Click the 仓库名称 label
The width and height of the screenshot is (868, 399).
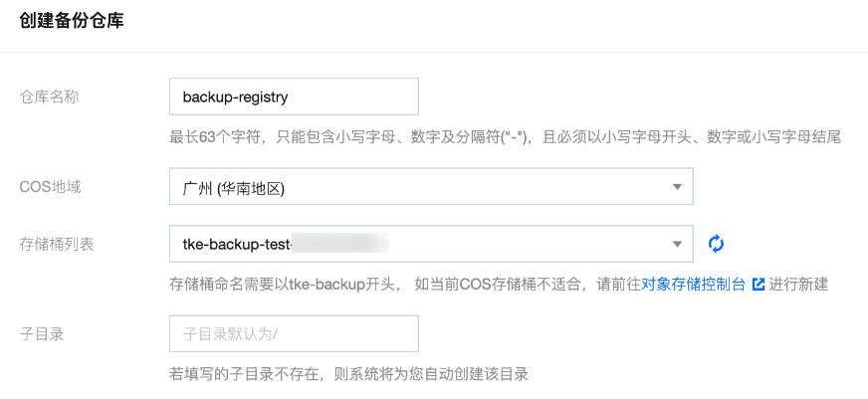(x=49, y=97)
